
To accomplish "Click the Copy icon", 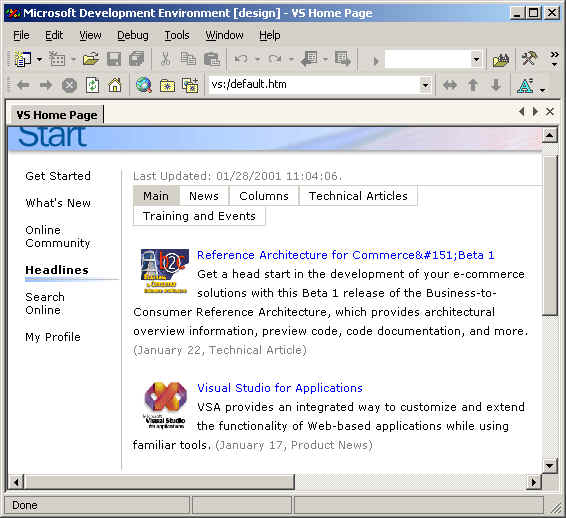I will [188, 59].
